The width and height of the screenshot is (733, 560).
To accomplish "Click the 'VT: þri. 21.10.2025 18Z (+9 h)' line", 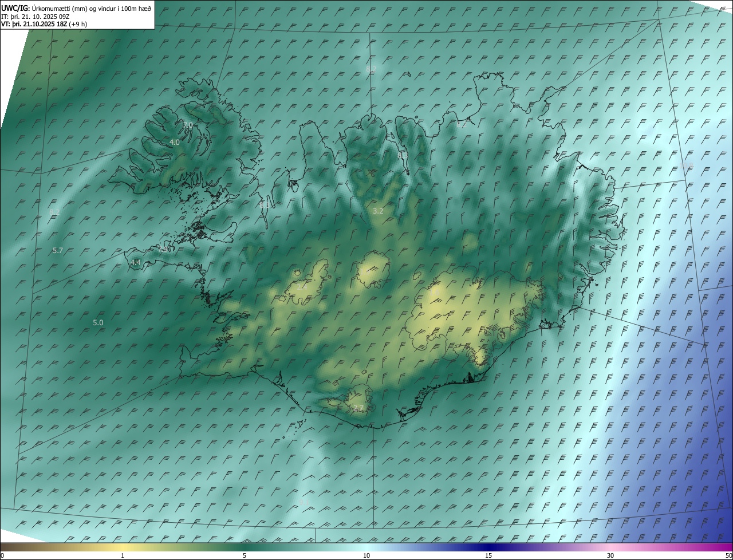I will click(44, 24).
